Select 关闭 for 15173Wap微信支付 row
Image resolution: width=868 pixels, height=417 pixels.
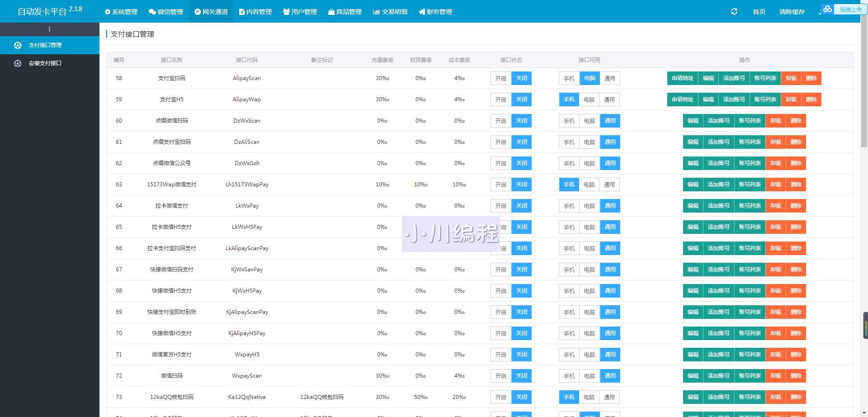tap(522, 185)
